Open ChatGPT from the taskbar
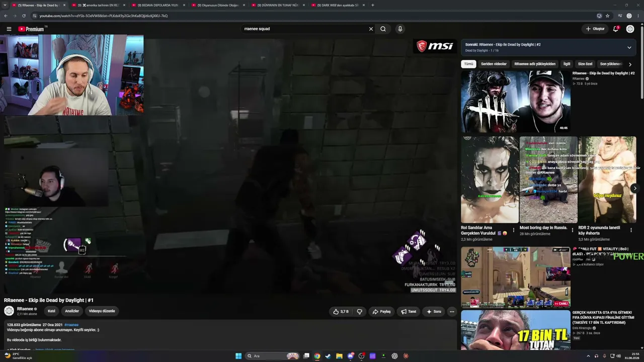The height and width of the screenshot is (362, 644). 394,356
